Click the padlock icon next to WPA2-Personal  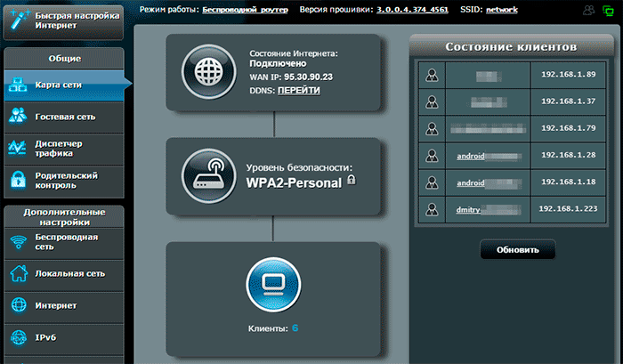pyautogui.click(x=352, y=181)
